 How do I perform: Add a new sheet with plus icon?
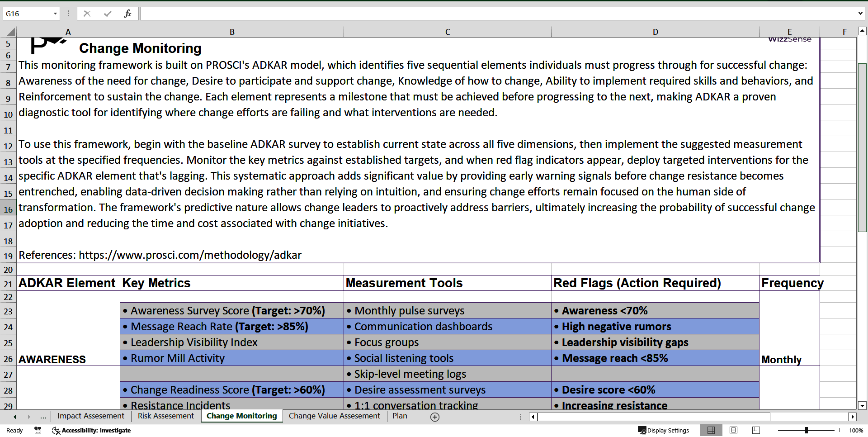click(435, 417)
